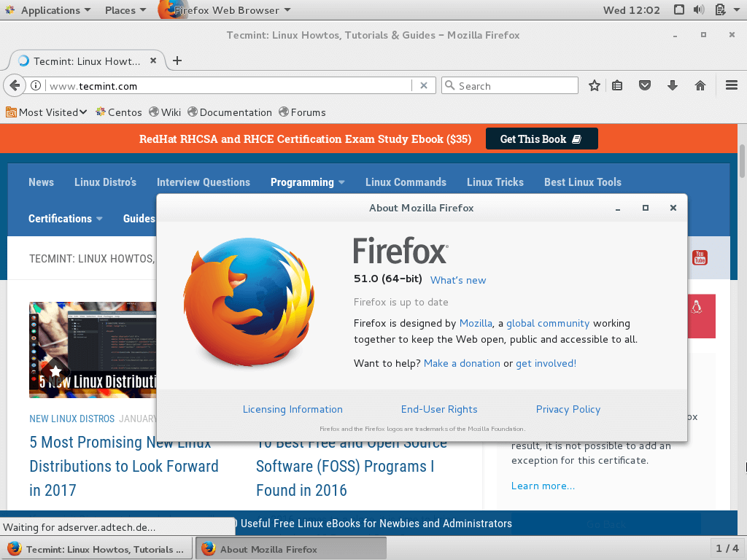
Task: Expand the Certifications menu
Action: (65, 219)
